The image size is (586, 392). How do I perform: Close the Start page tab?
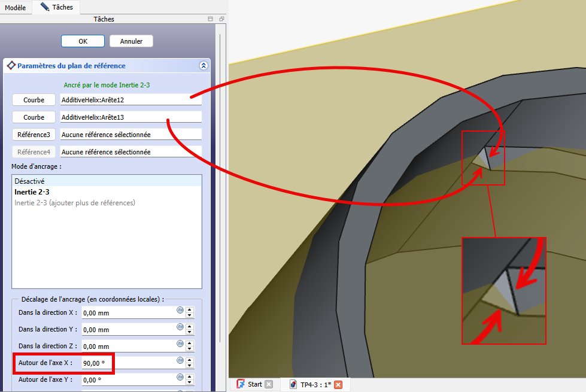(269, 385)
